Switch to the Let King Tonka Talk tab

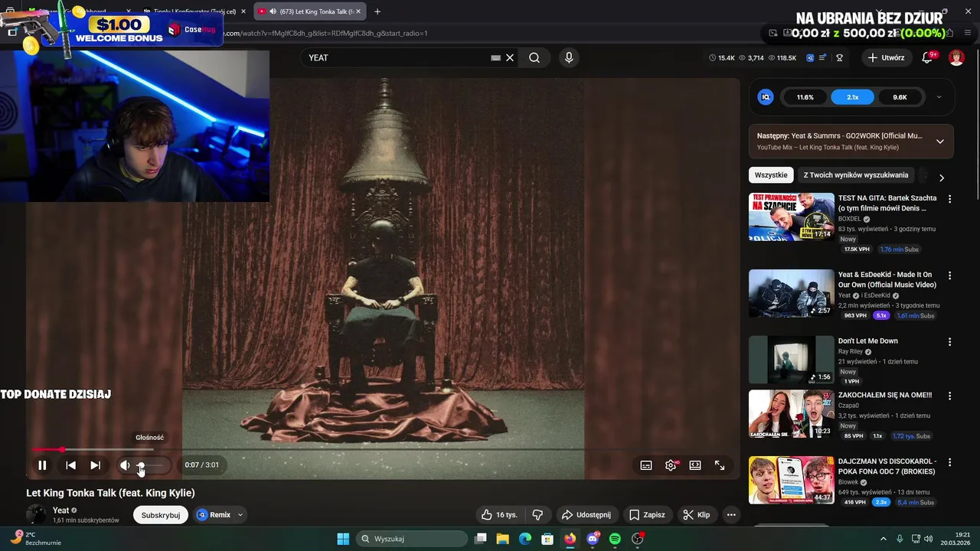[x=309, y=11]
